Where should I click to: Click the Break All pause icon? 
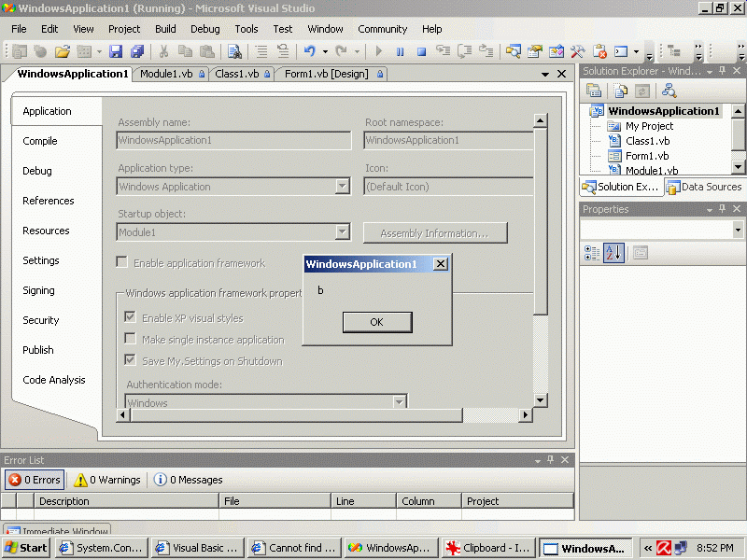[x=401, y=51]
